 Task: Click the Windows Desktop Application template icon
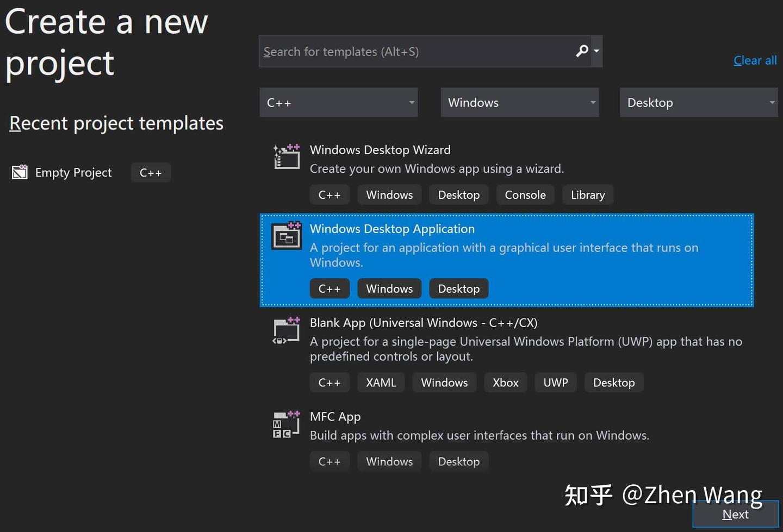287,235
